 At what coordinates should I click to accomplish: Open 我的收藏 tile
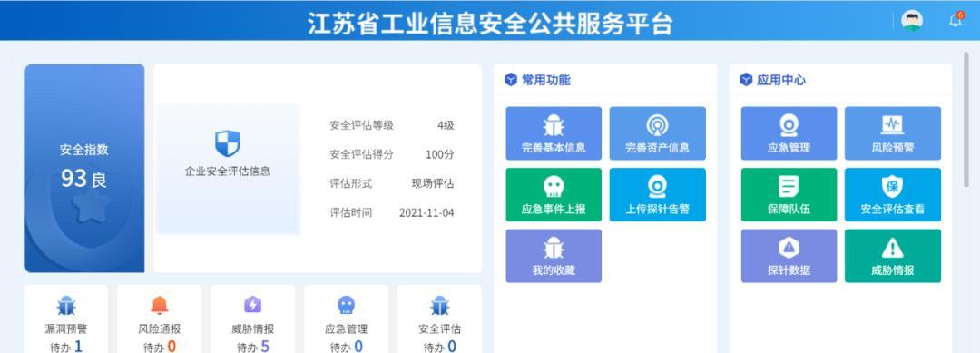554,256
